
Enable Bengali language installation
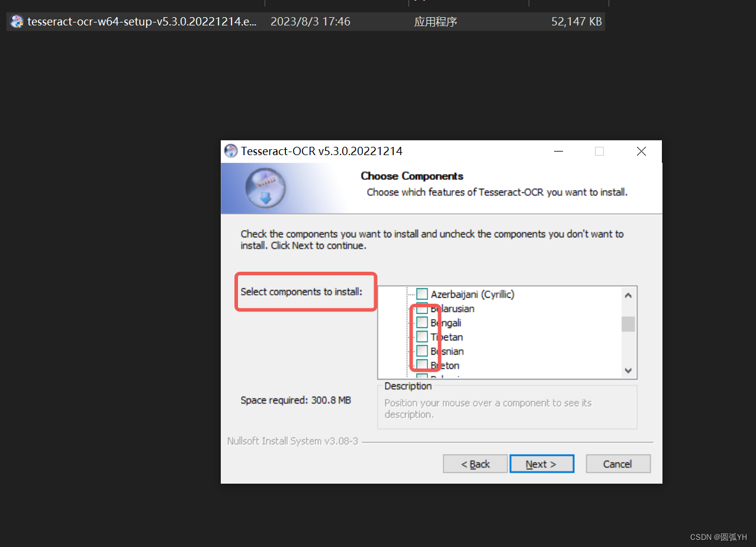[423, 323]
